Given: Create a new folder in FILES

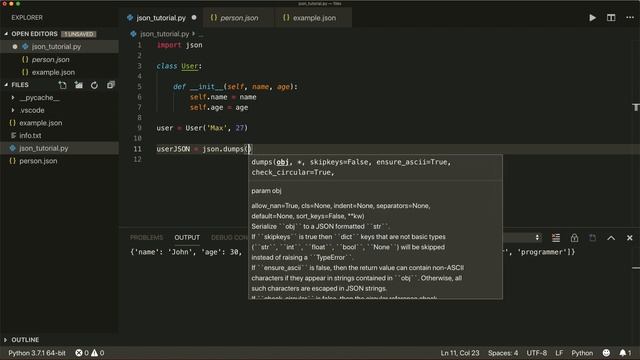Looking at the screenshot, I should pyautogui.click(x=79, y=85).
